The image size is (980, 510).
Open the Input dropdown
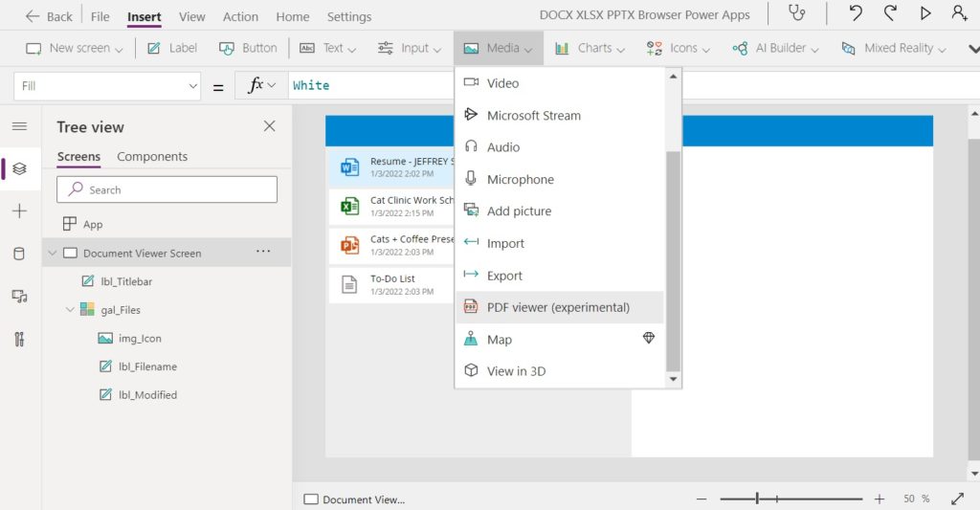click(x=410, y=48)
